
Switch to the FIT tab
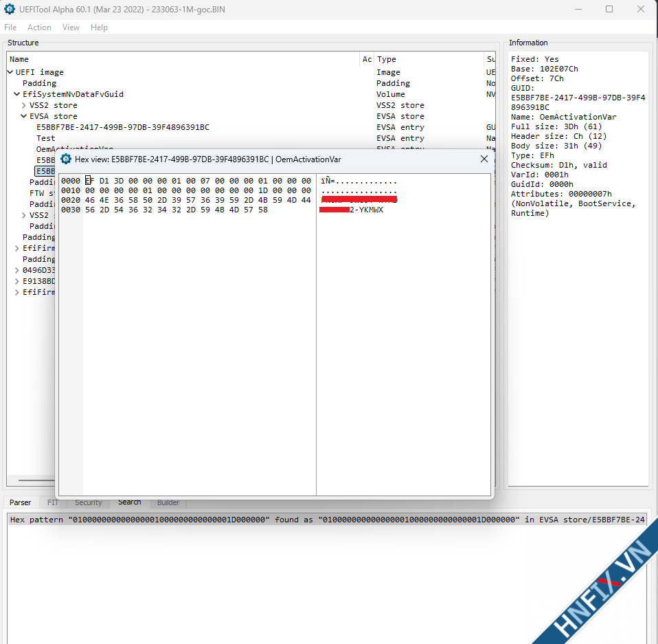click(53, 502)
